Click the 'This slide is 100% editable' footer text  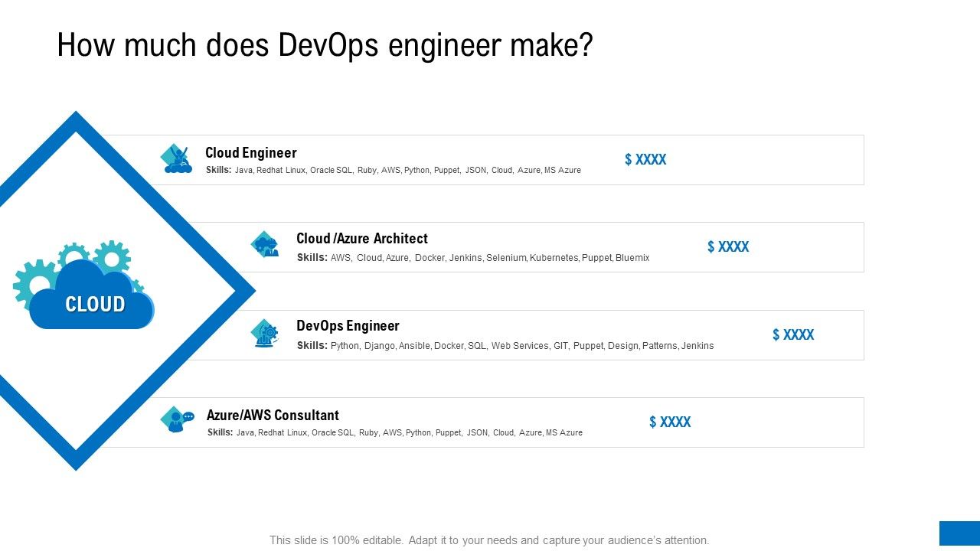[490, 540]
